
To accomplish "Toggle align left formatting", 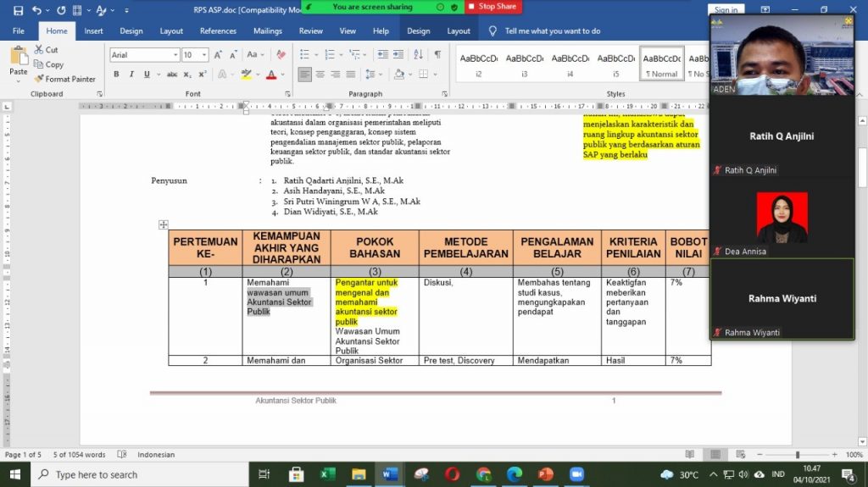I will 304,75.
